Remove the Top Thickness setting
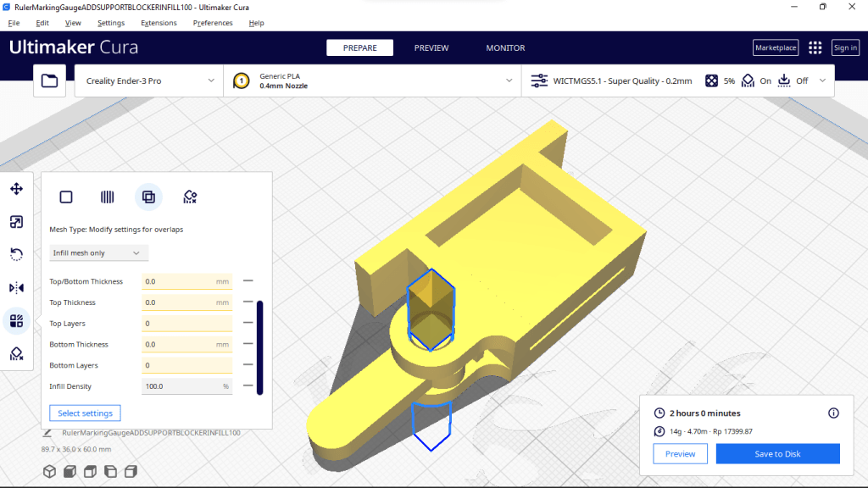The height and width of the screenshot is (488, 868). click(248, 302)
